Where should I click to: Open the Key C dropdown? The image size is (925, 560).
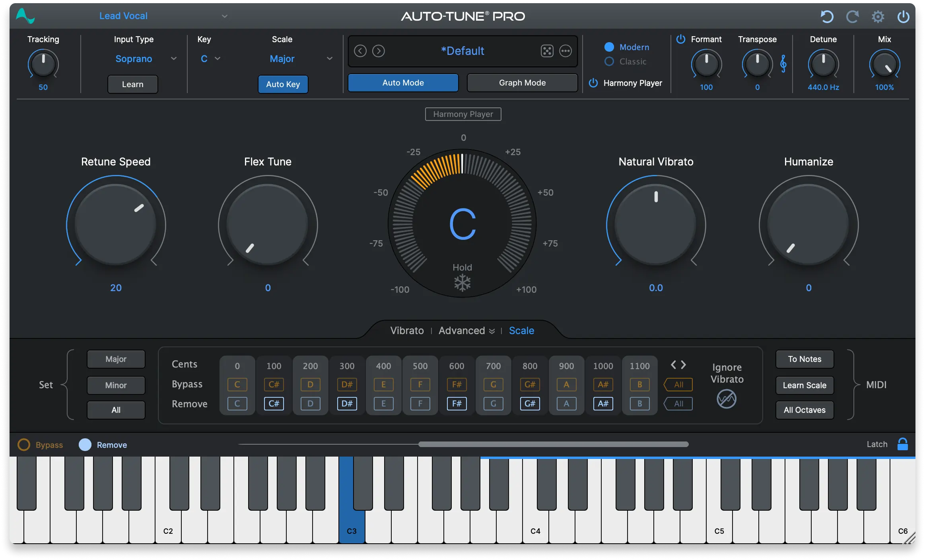click(210, 59)
